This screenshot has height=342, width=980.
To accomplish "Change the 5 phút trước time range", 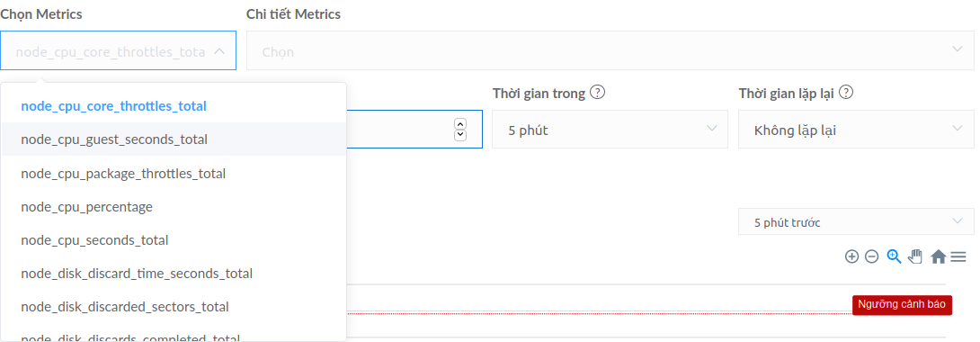I will 856,222.
